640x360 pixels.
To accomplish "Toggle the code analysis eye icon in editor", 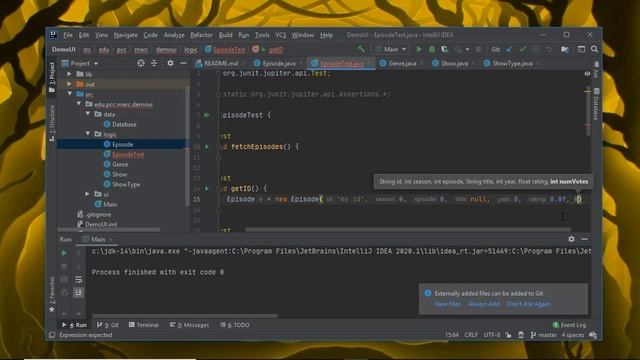I will [587, 74].
